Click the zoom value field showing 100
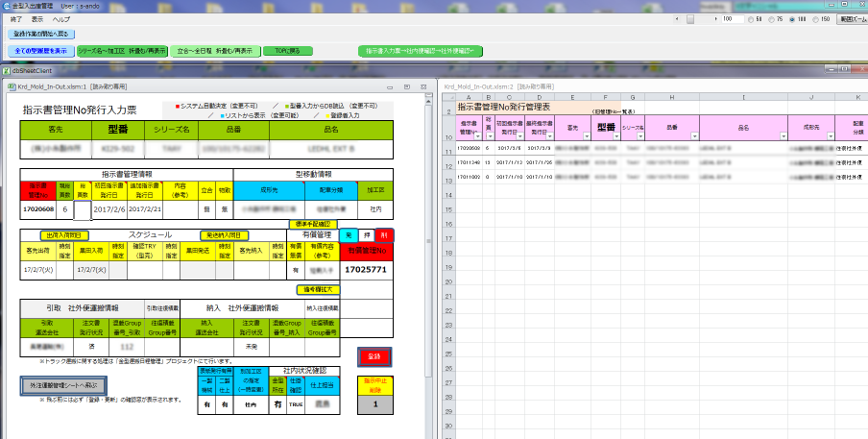 point(731,18)
